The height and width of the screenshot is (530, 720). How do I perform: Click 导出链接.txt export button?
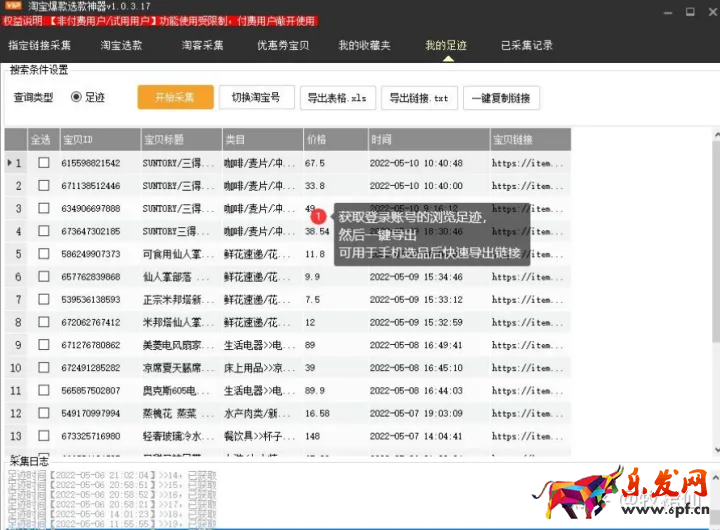pyautogui.click(x=419, y=98)
